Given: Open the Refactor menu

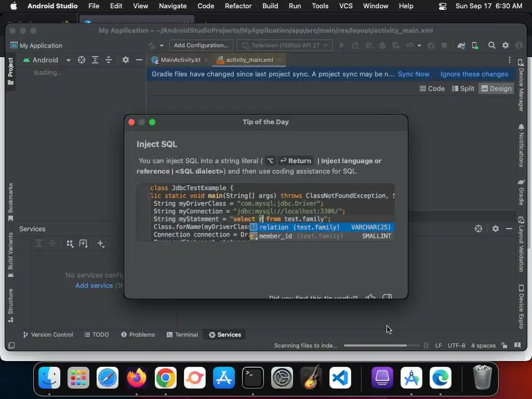Looking at the screenshot, I should click(x=238, y=6).
